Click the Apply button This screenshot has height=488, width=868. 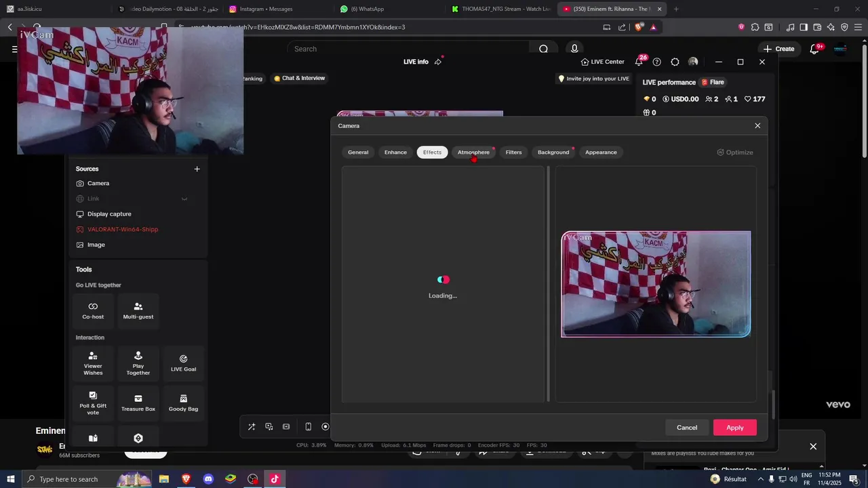(x=735, y=428)
